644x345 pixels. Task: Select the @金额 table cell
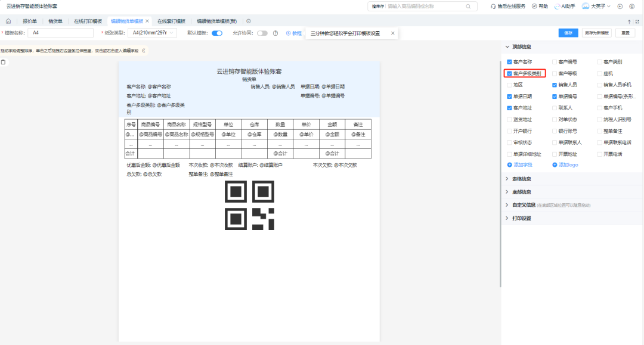pos(332,134)
